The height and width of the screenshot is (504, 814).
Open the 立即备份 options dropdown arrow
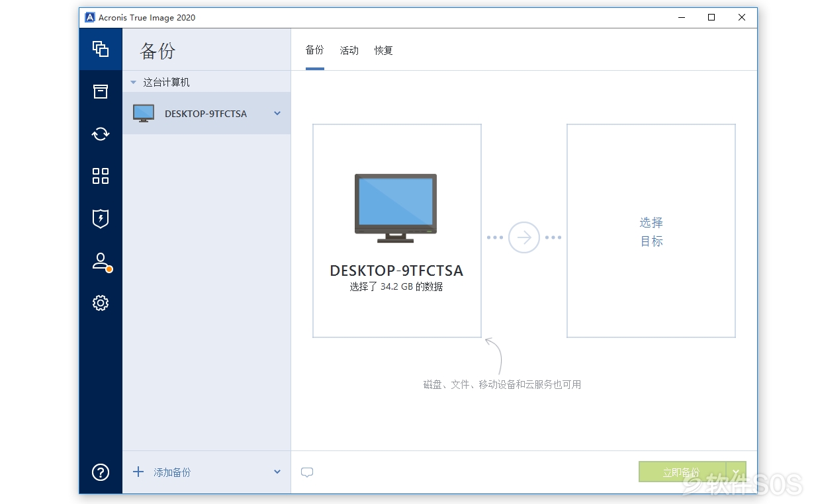pyautogui.click(x=736, y=472)
